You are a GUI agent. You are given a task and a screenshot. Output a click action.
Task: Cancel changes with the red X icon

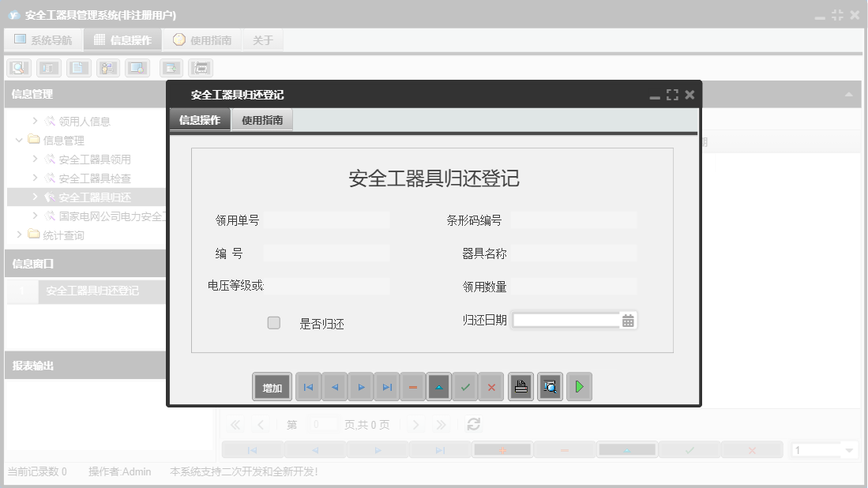[490, 386]
